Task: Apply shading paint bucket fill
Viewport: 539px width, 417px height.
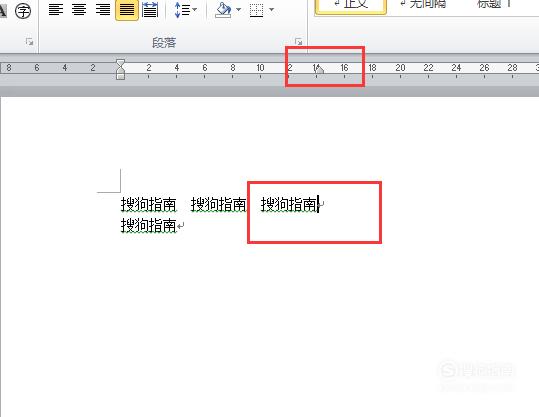Action: 223,10
